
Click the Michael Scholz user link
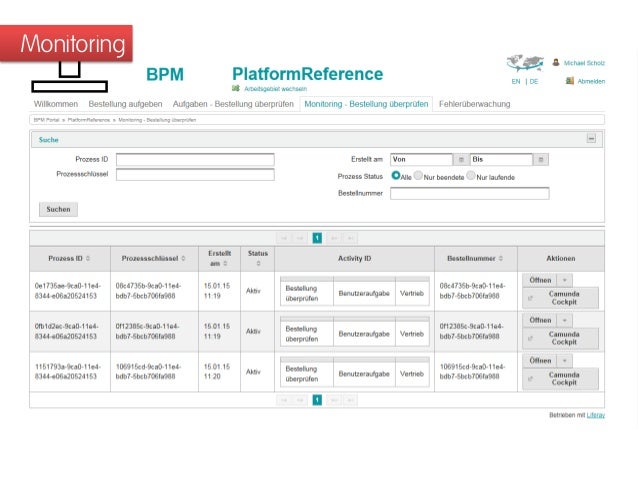click(x=584, y=63)
